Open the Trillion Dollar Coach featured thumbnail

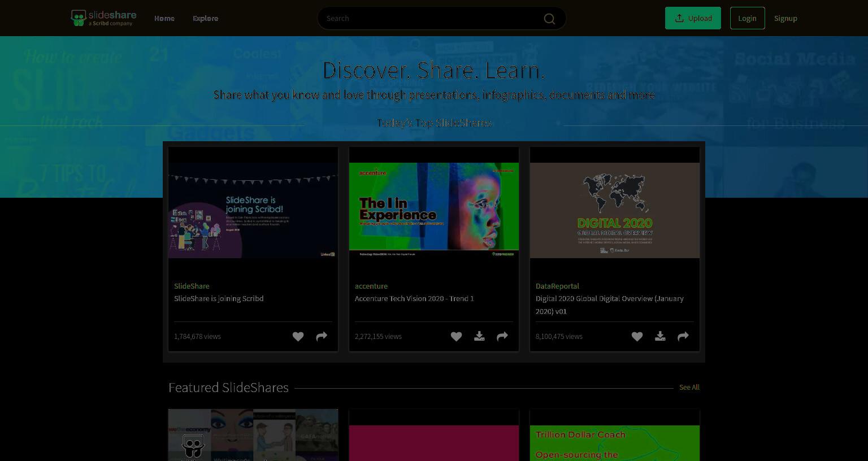(615, 443)
